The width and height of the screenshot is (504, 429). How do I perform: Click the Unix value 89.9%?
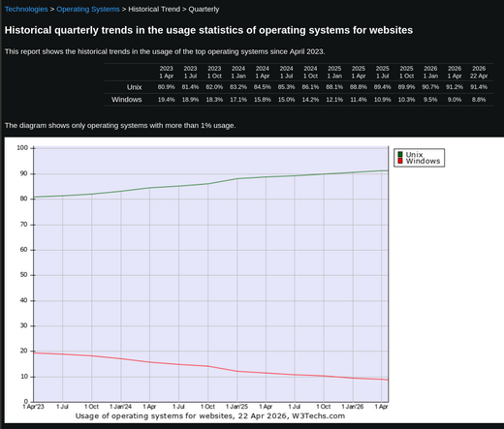click(406, 87)
